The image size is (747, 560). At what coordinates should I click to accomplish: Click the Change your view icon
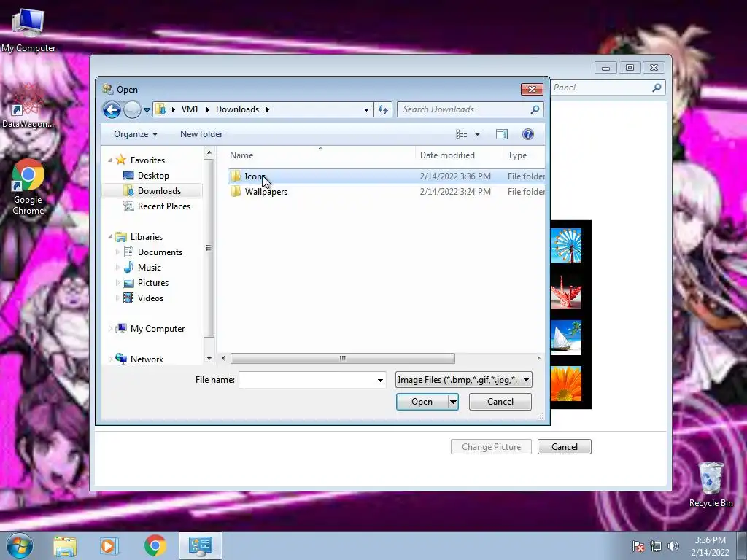click(461, 134)
